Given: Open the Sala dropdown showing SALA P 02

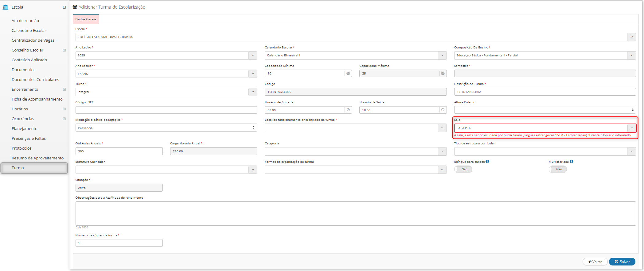Looking at the screenshot, I should click(x=632, y=128).
